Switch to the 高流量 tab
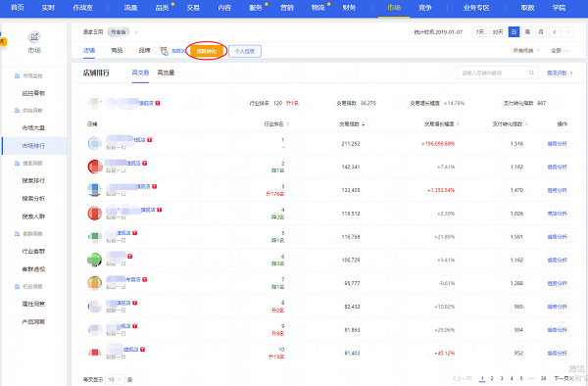This screenshot has width=588, height=386. click(x=166, y=72)
